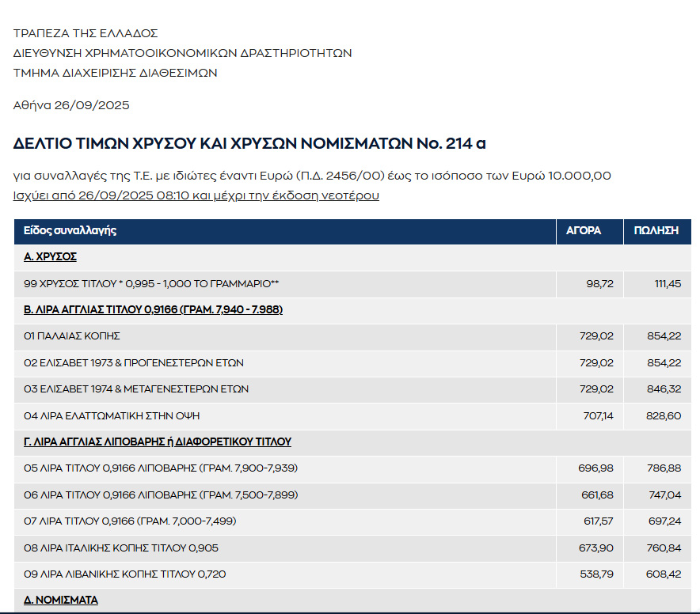Click the sentence mentioning Π.Δ. 2456/00
This screenshot has width=700, height=614.
tap(312, 176)
